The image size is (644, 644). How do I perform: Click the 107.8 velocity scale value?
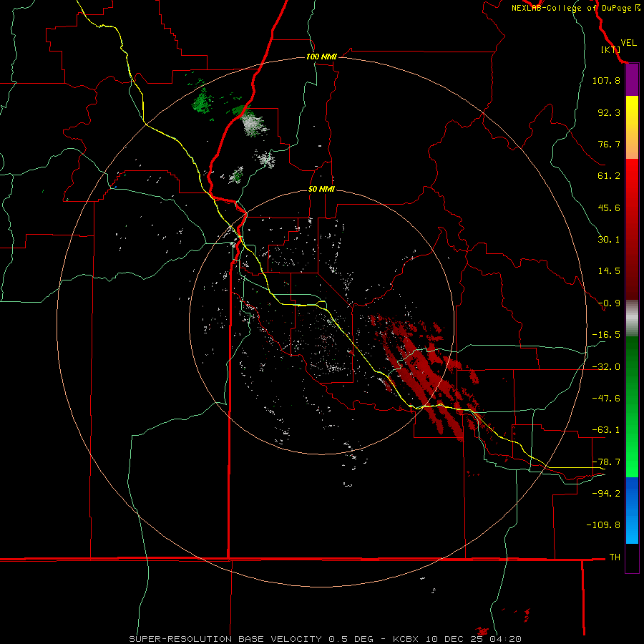[x=606, y=80]
